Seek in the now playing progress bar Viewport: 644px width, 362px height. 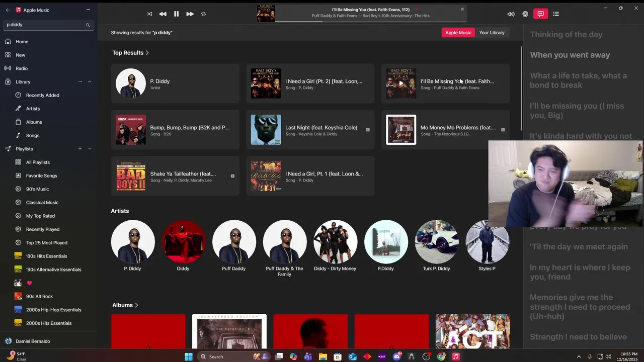(x=371, y=22)
